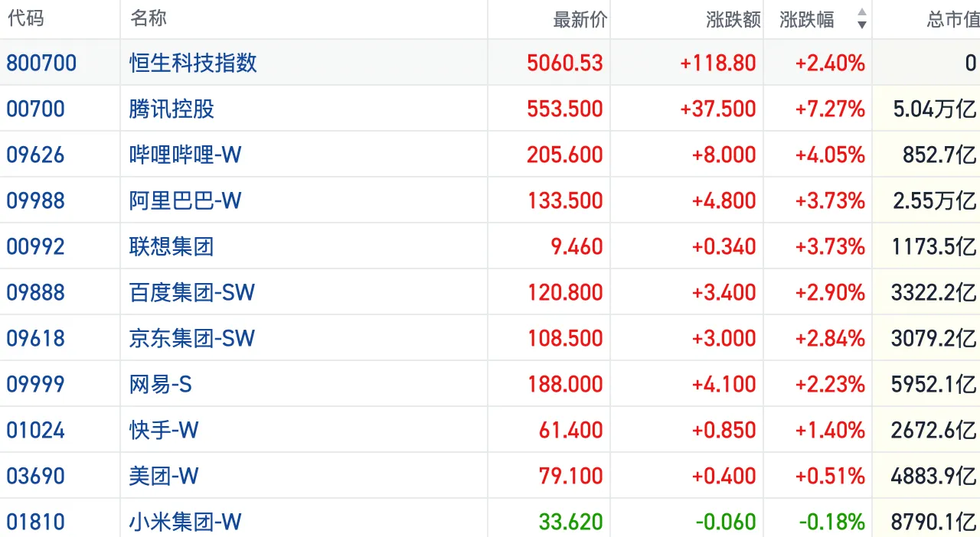Sort by the 最新价 column header
This screenshot has height=537, width=980.
click(580, 19)
